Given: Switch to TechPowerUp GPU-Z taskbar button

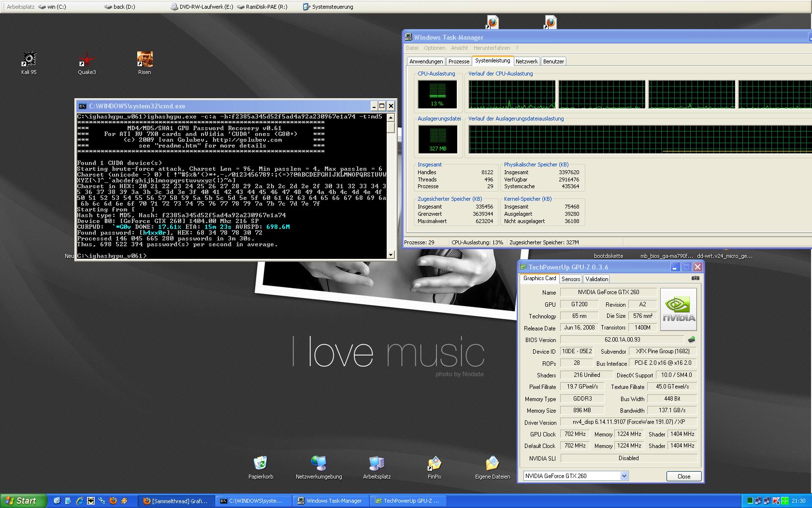Looking at the screenshot, I should click(x=407, y=501).
